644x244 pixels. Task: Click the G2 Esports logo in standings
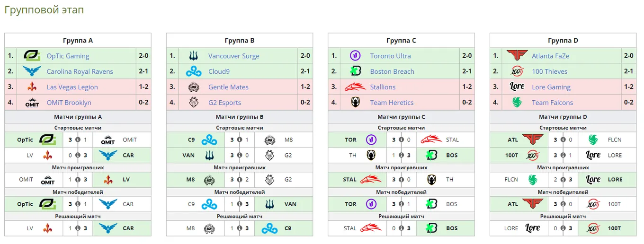(x=194, y=103)
